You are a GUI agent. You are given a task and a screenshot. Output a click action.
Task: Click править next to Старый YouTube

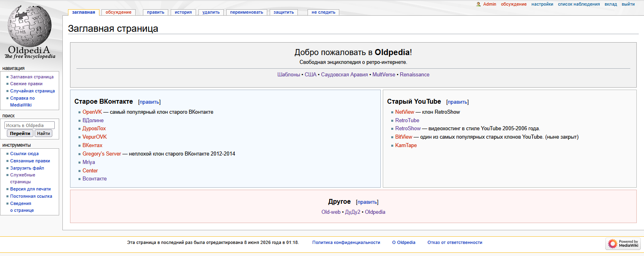(458, 102)
